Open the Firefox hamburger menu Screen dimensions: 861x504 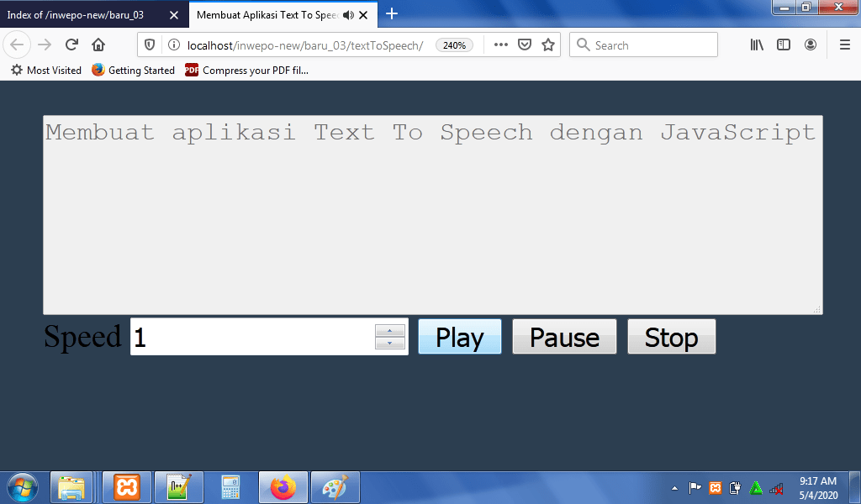(x=845, y=45)
